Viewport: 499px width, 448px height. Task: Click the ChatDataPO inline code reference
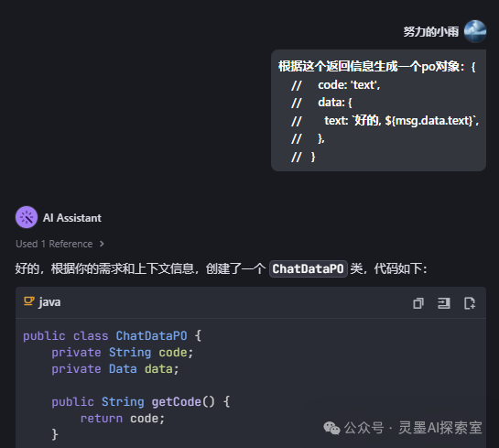(x=308, y=268)
